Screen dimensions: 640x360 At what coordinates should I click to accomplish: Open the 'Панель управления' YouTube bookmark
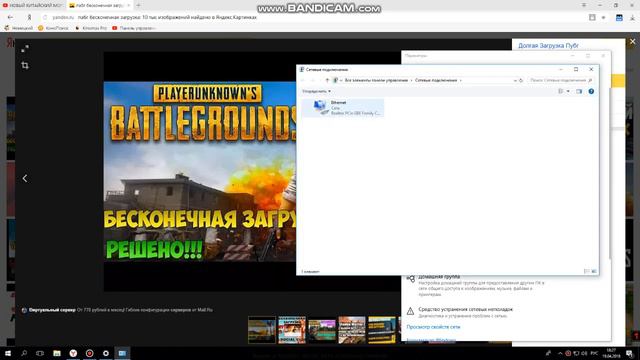pos(134,28)
